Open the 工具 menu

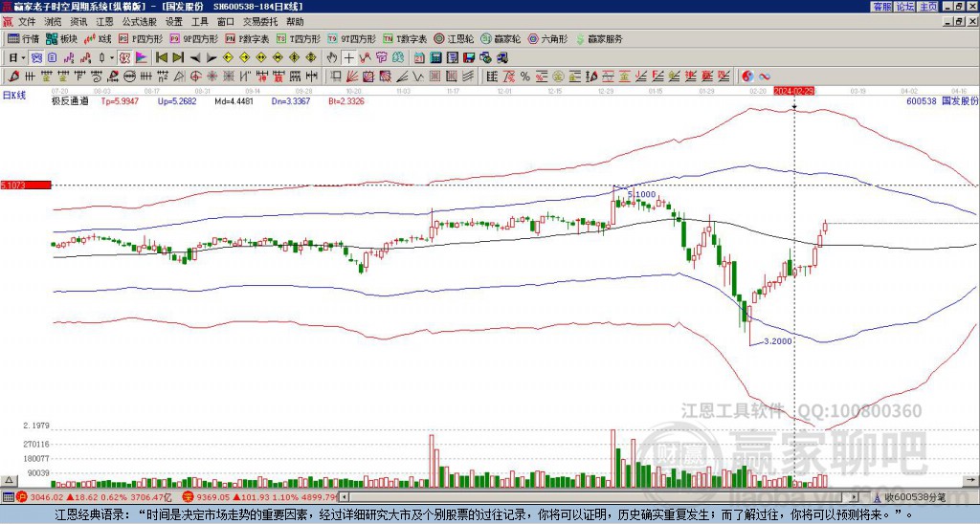[x=199, y=22]
